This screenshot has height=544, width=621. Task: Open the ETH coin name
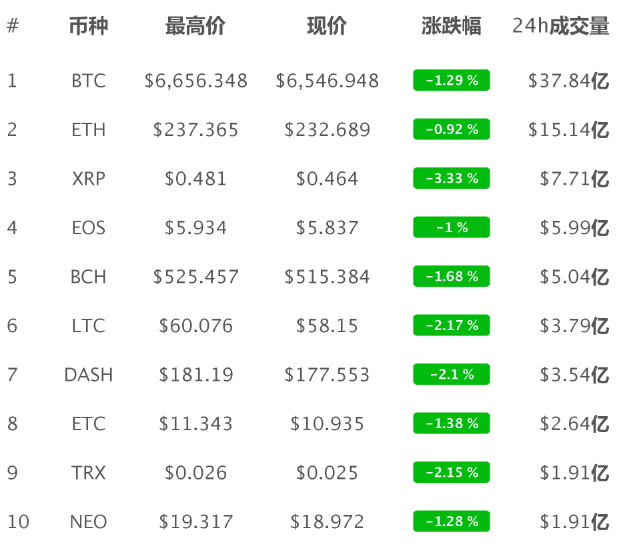tap(88, 130)
